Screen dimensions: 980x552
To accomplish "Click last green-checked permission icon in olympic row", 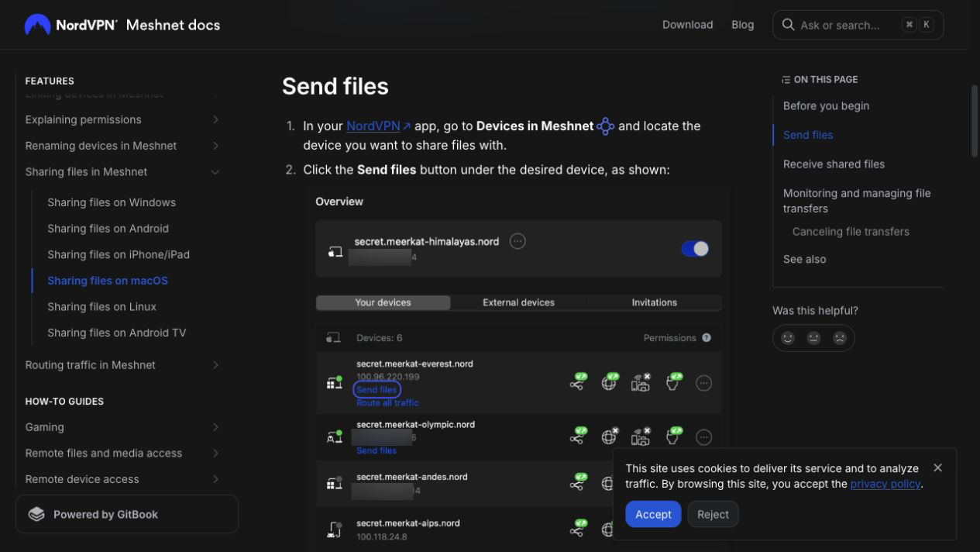I will (674, 436).
